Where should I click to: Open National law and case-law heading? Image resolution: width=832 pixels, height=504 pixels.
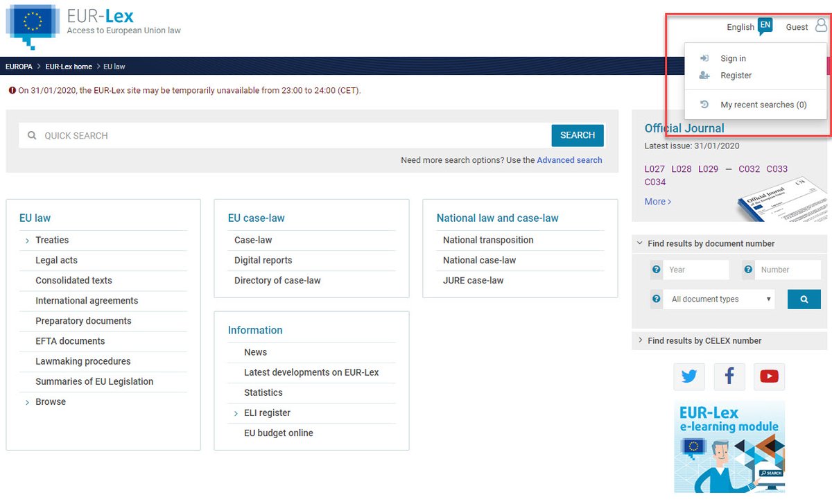[497, 218]
